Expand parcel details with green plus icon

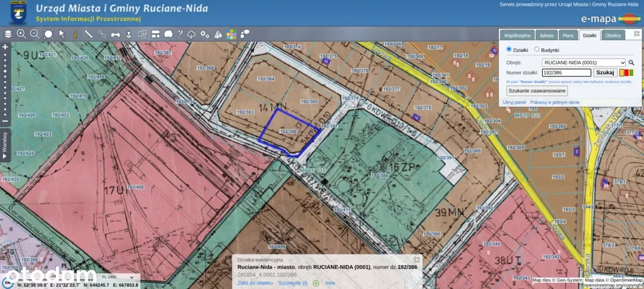[x=316, y=283]
